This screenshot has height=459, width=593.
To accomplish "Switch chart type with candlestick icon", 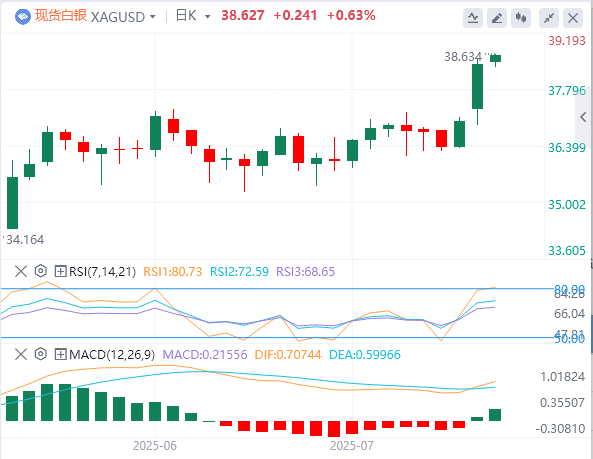I will pos(521,18).
